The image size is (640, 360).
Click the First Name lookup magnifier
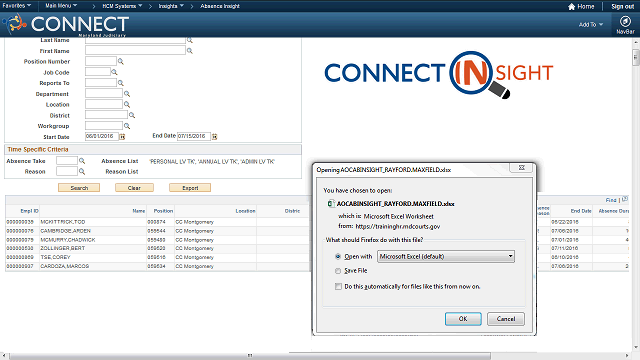[x=190, y=51]
